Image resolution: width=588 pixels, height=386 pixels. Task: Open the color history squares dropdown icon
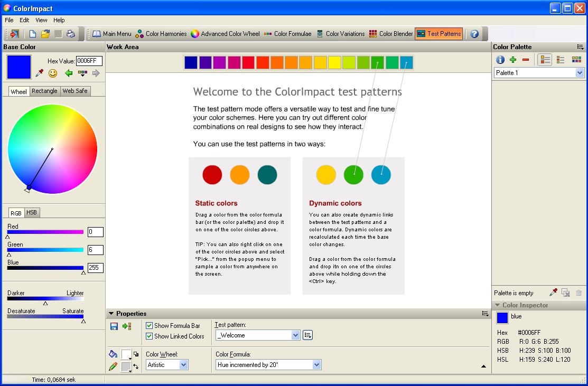point(82,73)
